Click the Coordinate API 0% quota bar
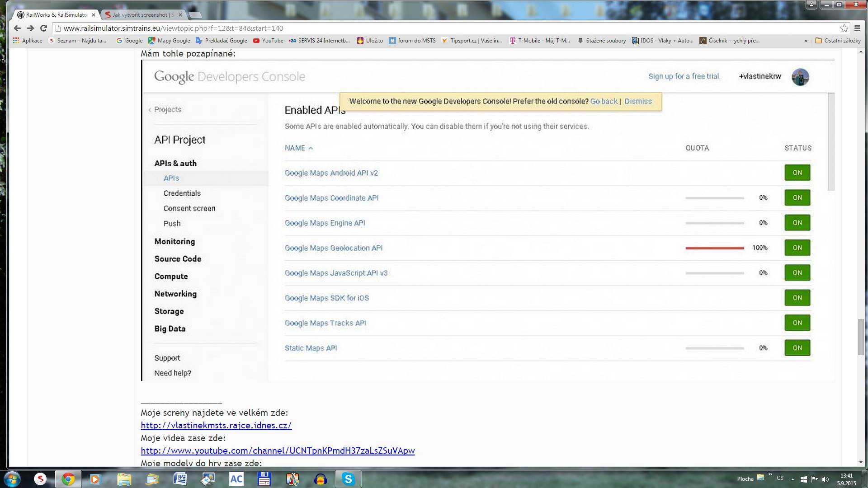 click(x=714, y=198)
